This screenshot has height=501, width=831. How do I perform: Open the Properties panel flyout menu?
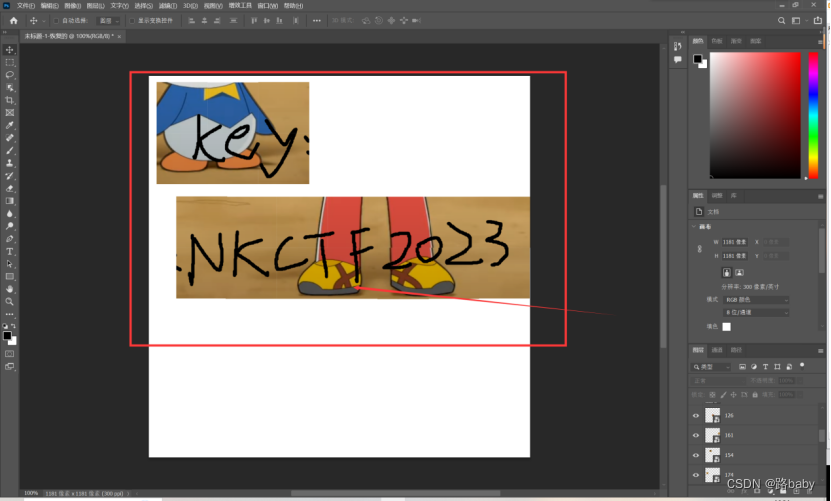[820, 196]
